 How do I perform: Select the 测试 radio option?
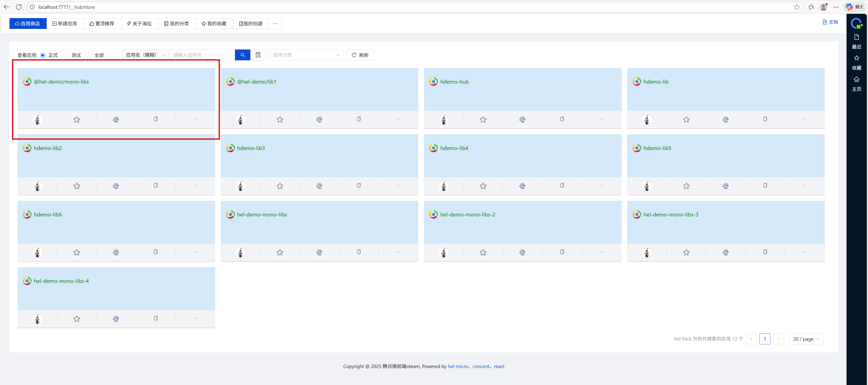pyautogui.click(x=66, y=55)
